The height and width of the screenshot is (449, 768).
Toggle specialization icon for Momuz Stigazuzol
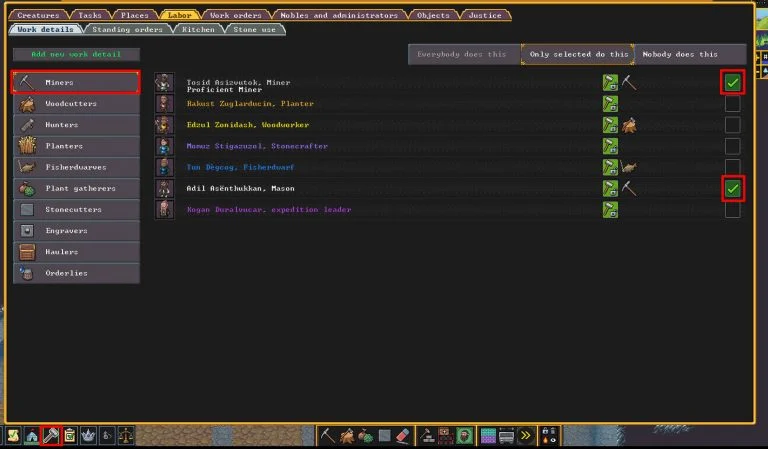click(x=610, y=146)
